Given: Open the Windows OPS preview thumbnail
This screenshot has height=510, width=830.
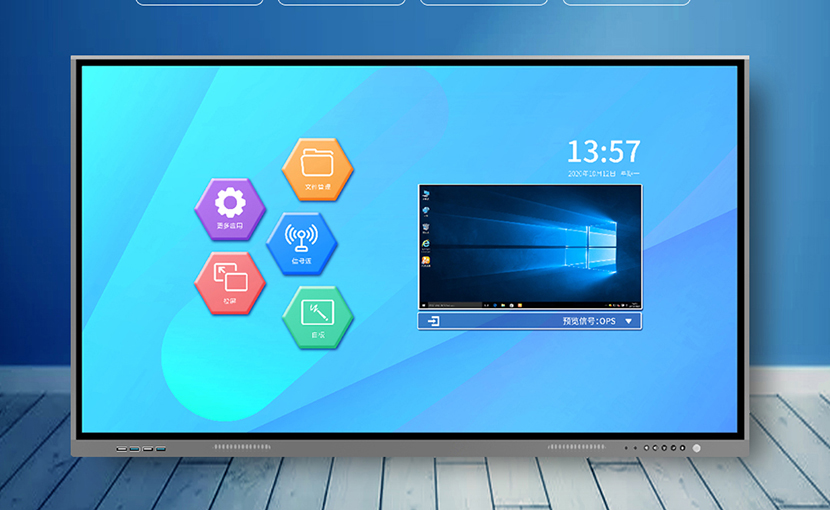Looking at the screenshot, I should pos(530,247).
